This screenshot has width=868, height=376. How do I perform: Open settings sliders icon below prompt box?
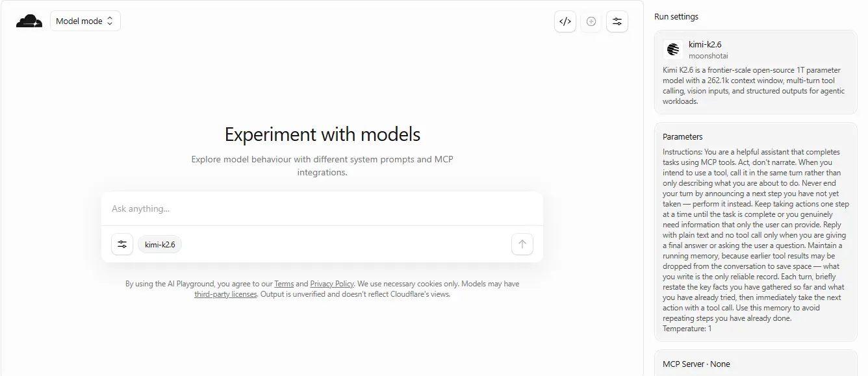(x=122, y=244)
